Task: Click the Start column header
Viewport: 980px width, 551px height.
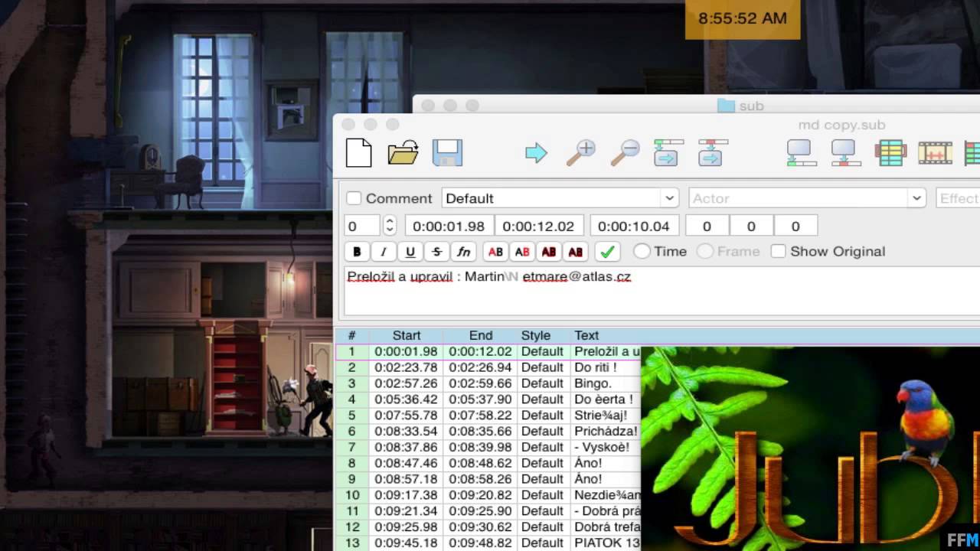Action: [x=407, y=335]
